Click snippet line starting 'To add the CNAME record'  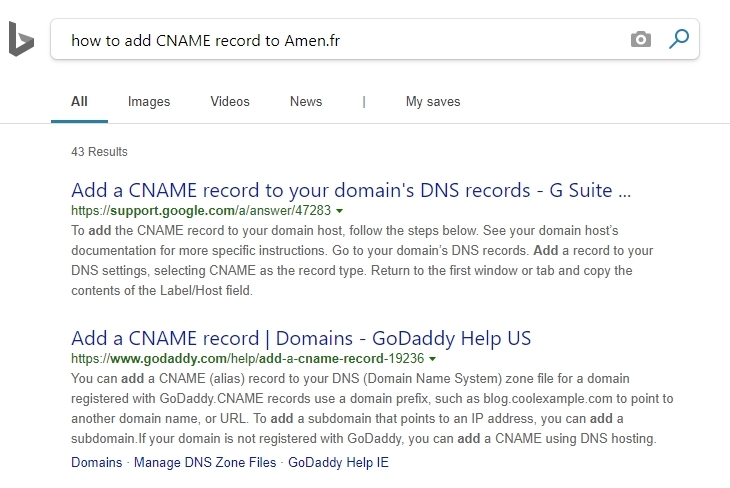click(x=345, y=230)
